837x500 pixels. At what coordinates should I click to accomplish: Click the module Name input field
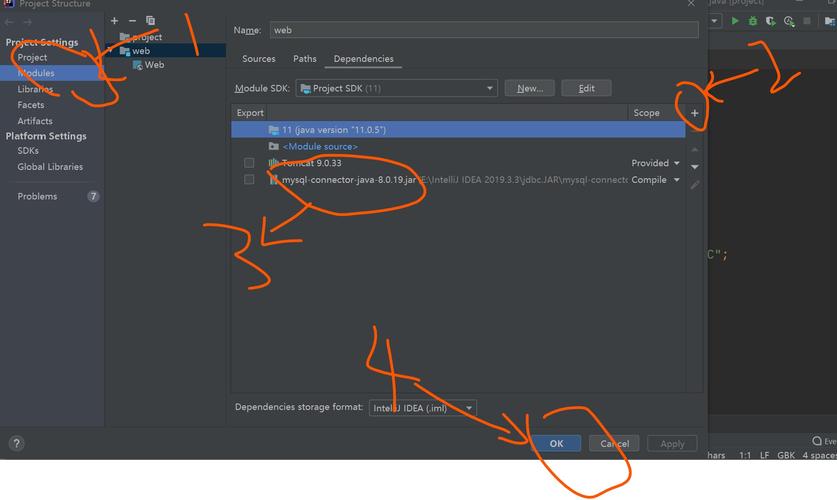point(484,30)
